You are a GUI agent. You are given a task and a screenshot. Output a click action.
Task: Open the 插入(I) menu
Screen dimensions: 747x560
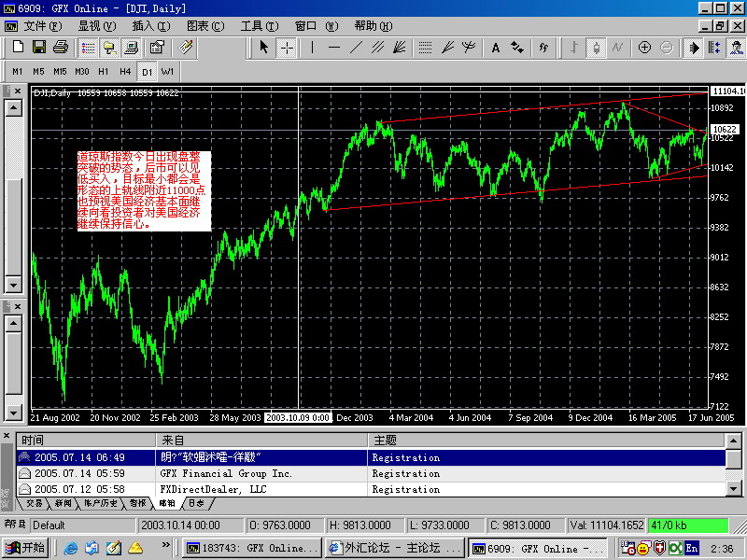click(151, 26)
